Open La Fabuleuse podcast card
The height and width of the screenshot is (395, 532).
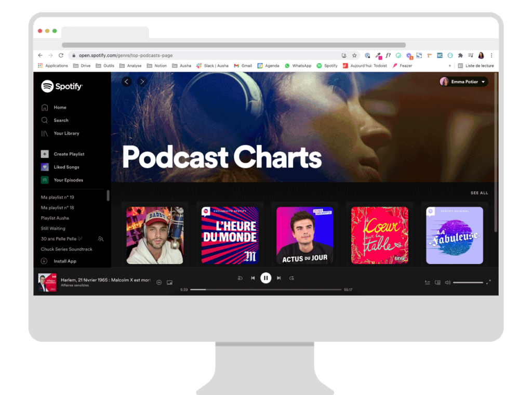point(455,235)
